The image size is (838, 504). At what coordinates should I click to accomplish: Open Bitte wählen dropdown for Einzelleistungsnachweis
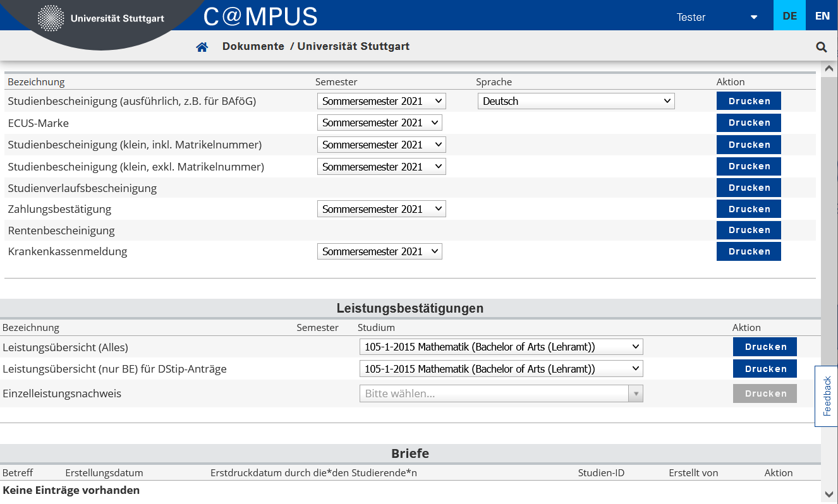click(501, 393)
